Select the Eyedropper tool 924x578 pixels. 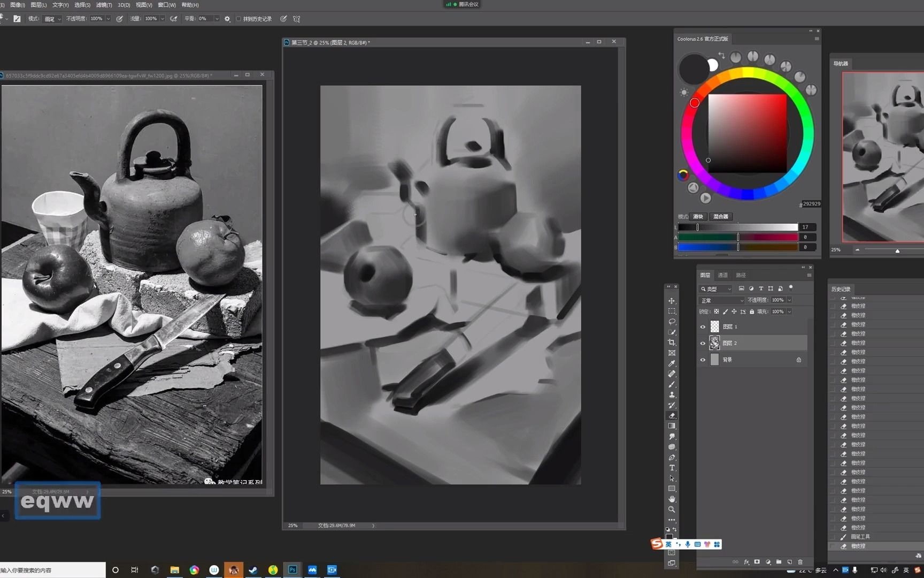tap(672, 363)
